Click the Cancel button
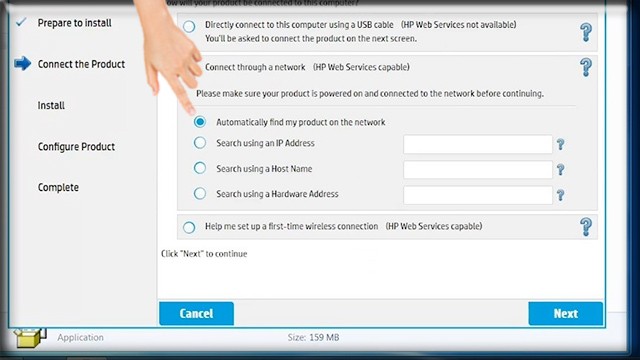The height and width of the screenshot is (360, 640). click(196, 313)
